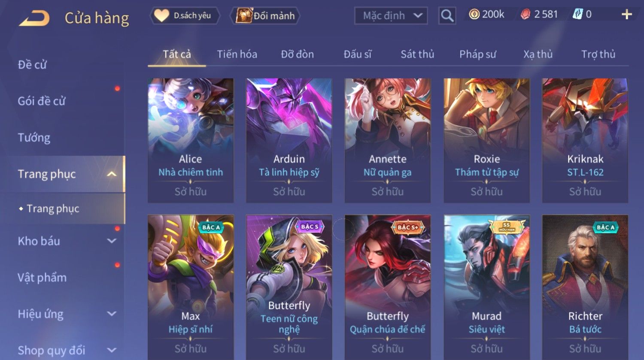This screenshot has width=644, height=360.
Task: Tap the plus icon to add currency
Action: point(627,15)
